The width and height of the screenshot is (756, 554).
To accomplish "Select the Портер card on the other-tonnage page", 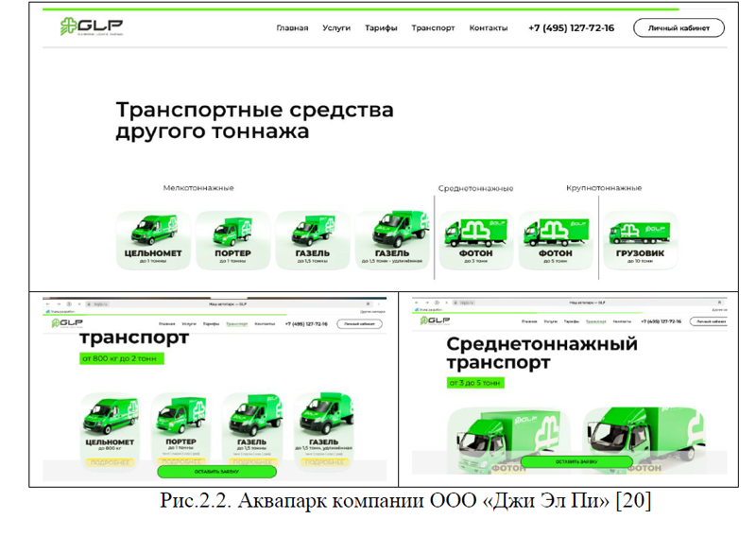I will pyautogui.click(x=232, y=239).
